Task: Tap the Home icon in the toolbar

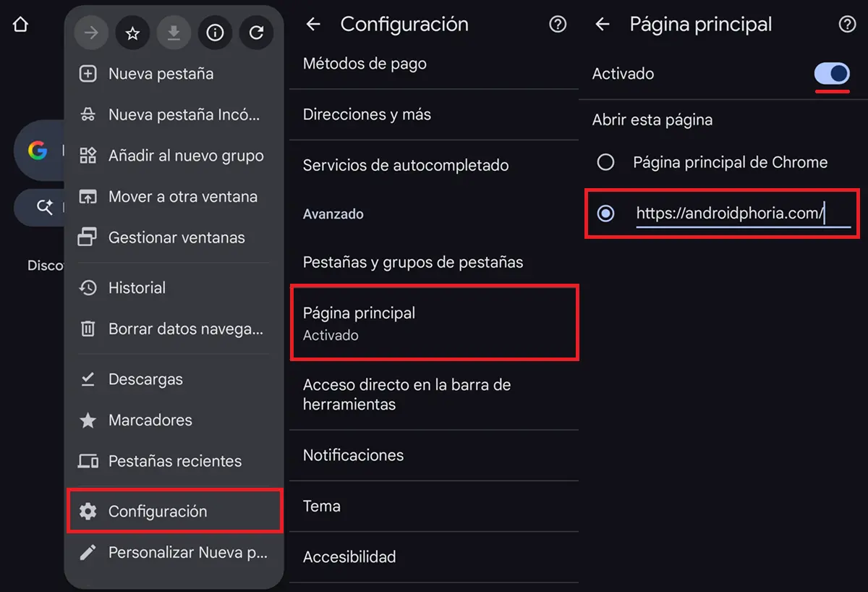Action: (x=20, y=24)
